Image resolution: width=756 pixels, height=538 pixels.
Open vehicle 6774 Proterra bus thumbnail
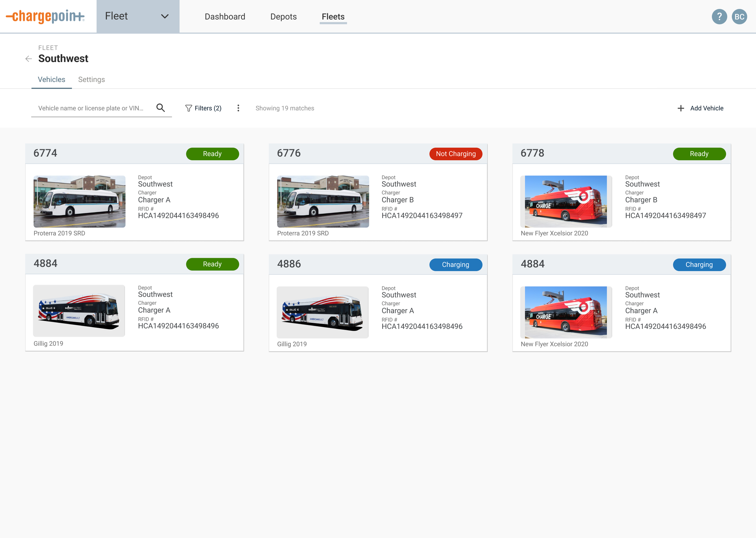pyautogui.click(x=80, y=202)
